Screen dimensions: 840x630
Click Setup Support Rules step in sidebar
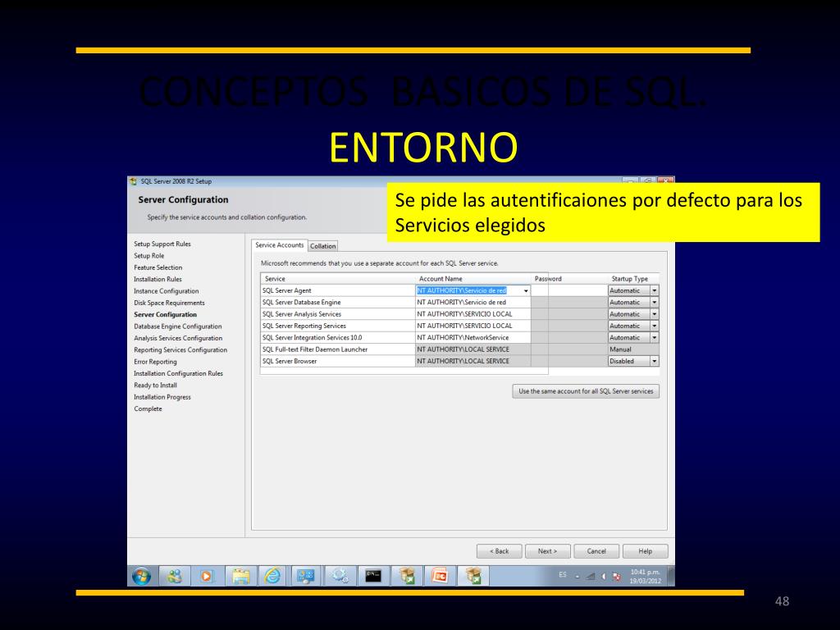162,244
